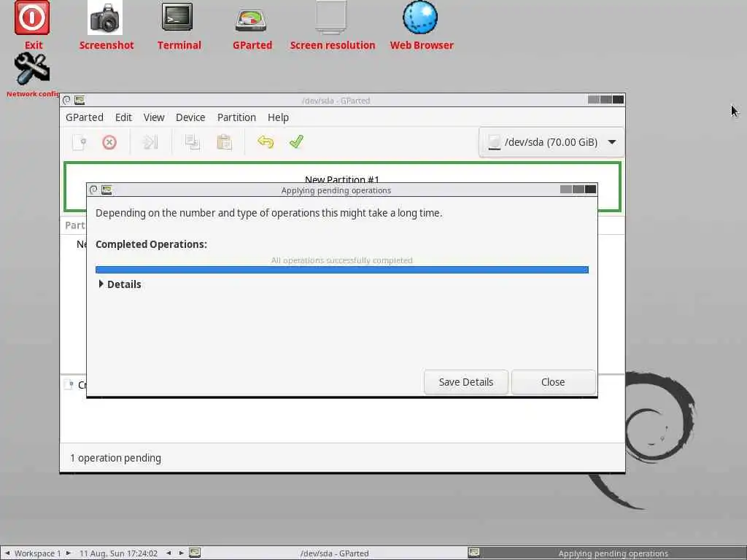Click the New partition toolbar icon

[x=79, y=142]
